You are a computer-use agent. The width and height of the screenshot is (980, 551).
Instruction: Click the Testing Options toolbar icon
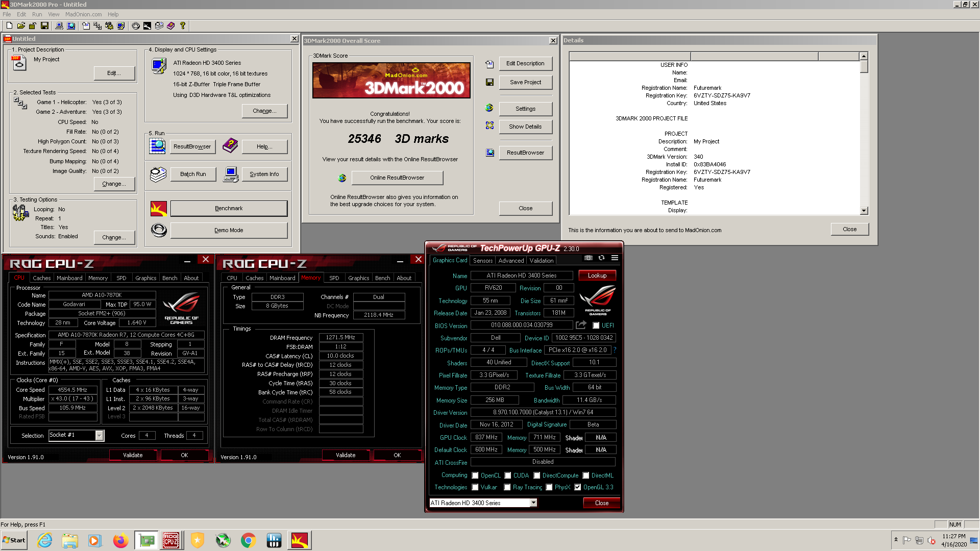click(109, 26)
